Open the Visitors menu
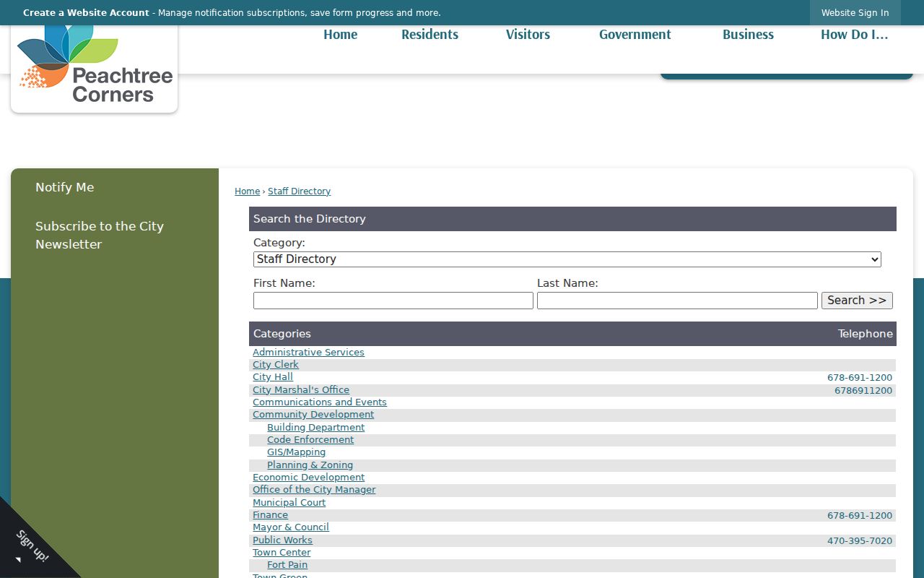Image resolution: width=924 pixels, height=578 pixels. (x=528, y=35)
